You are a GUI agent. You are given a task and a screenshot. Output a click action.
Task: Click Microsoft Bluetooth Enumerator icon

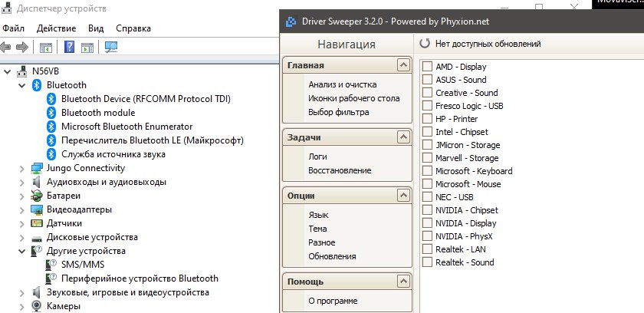click(51, 127)
